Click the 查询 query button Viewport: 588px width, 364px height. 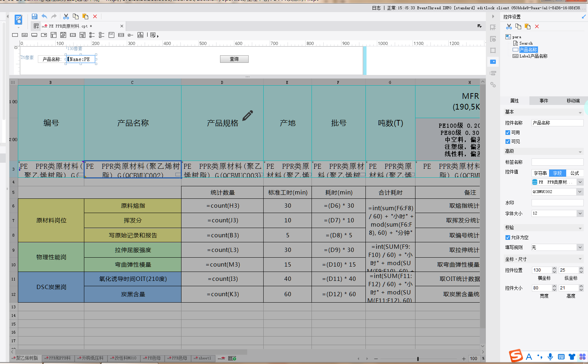pos(234,59)
